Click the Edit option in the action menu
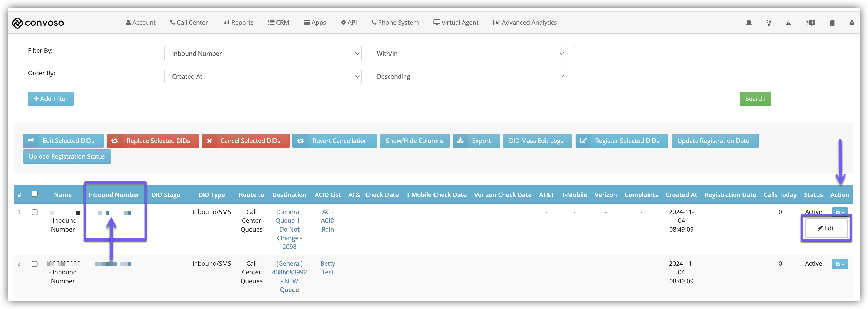 pyautogui.click(x=826, y=228)
